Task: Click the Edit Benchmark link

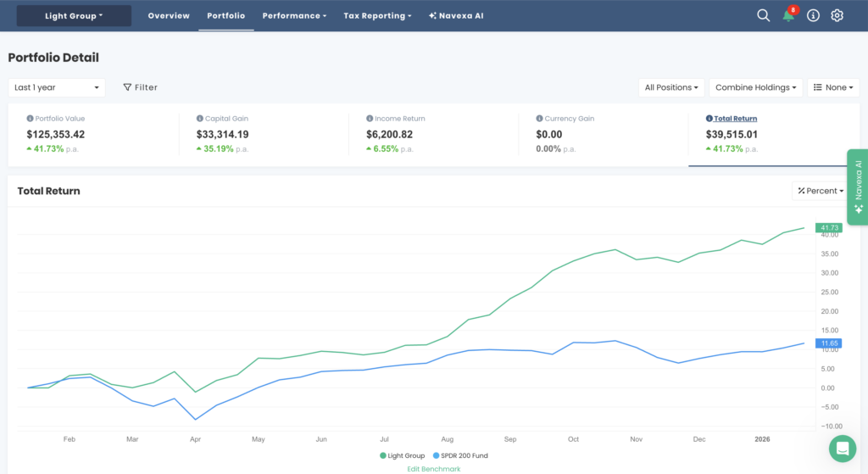Action: coord(434,469)
